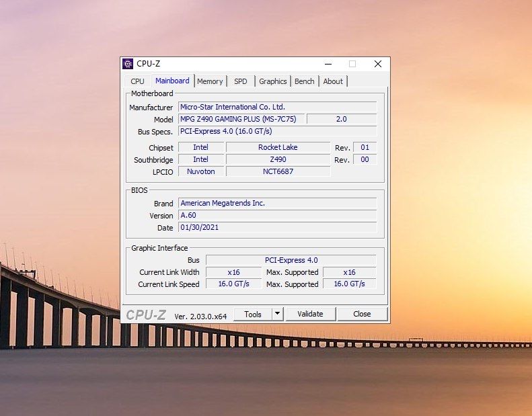
Task: Select model text MPG Z490 GAMING PLUS (MS-7C75)
Action: [238, 119]
